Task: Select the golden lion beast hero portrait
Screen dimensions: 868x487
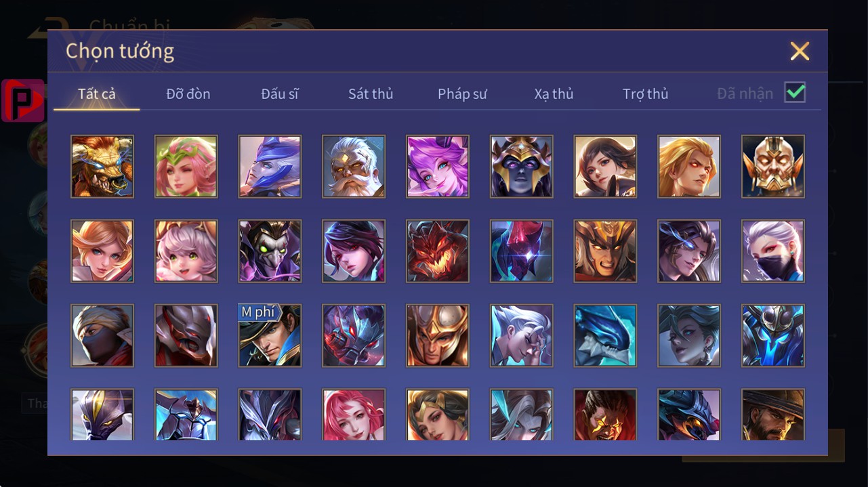Action: [102, 166]
